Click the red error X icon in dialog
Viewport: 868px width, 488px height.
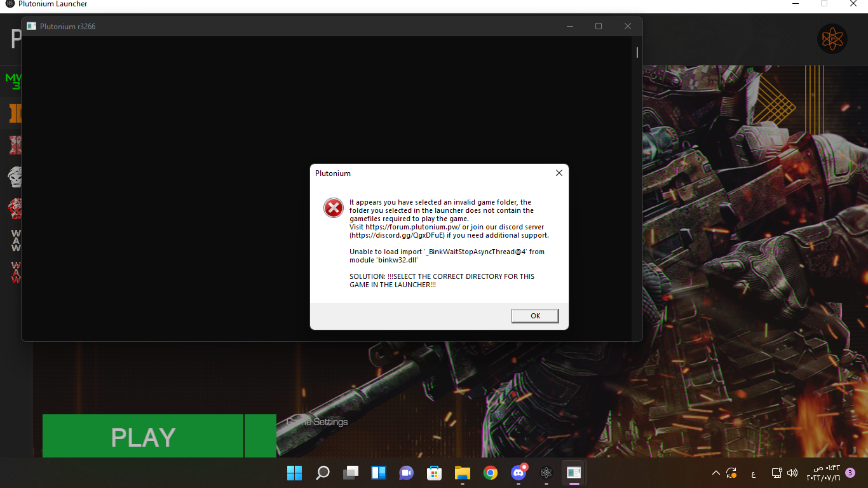point(334,208)
